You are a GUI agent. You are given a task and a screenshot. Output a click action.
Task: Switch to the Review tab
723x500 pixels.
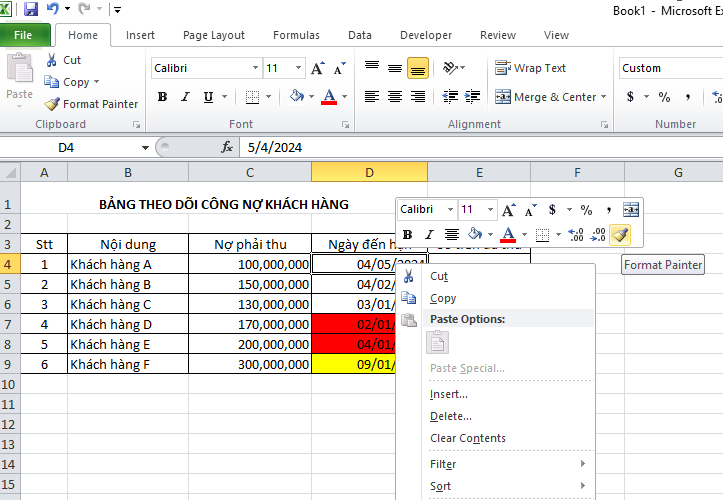click(498, 35)
